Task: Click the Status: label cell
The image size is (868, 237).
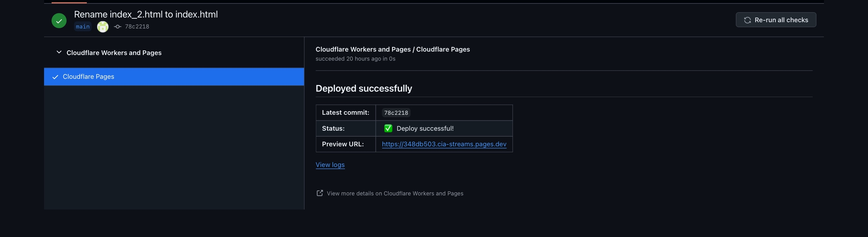Action: (346, 129)
